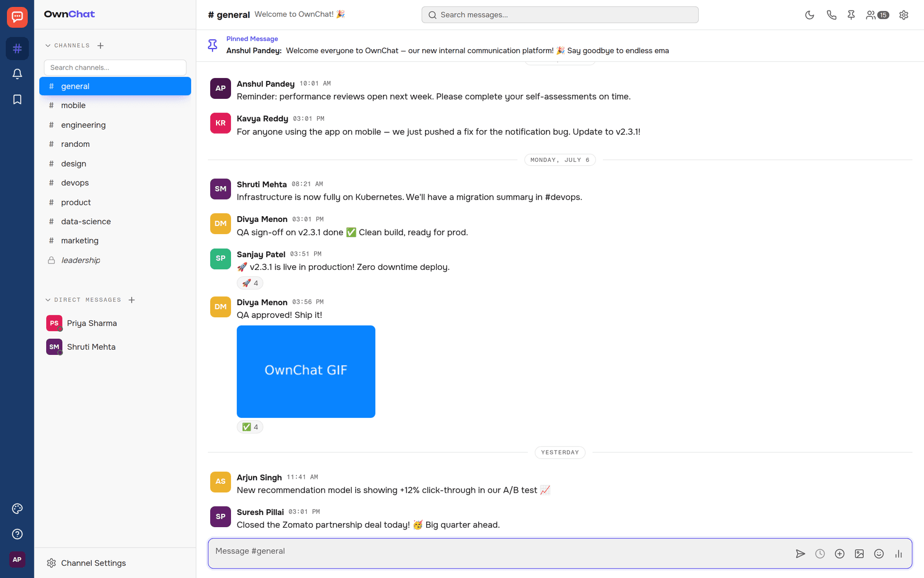This screenshot has width=924, height=578.
Task: Start new direct message plus icon
Action: 132,300
